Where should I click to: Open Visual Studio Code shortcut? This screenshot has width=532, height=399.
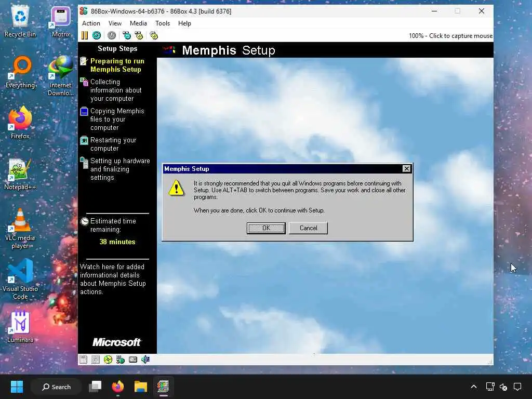pyautogui.click(x=20, y=280)
